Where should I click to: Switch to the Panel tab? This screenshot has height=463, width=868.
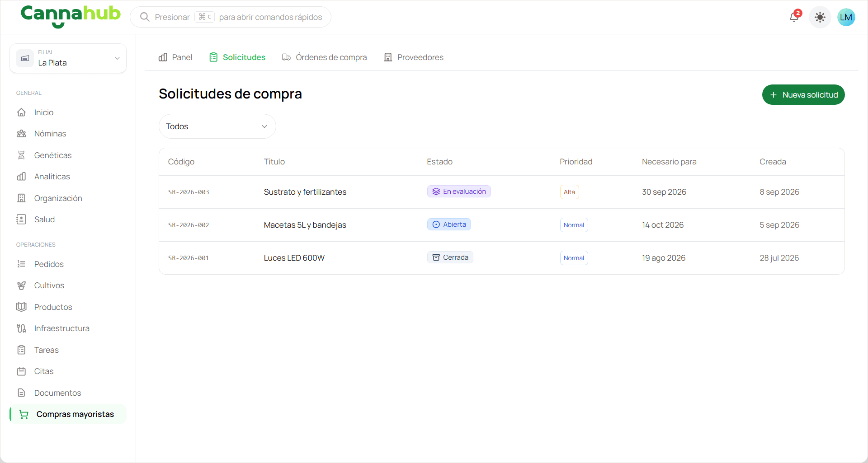pos(175,57)
